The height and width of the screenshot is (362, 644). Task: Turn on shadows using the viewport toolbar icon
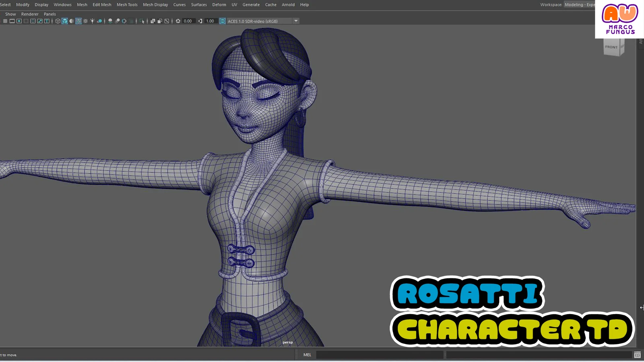point(100,21)
